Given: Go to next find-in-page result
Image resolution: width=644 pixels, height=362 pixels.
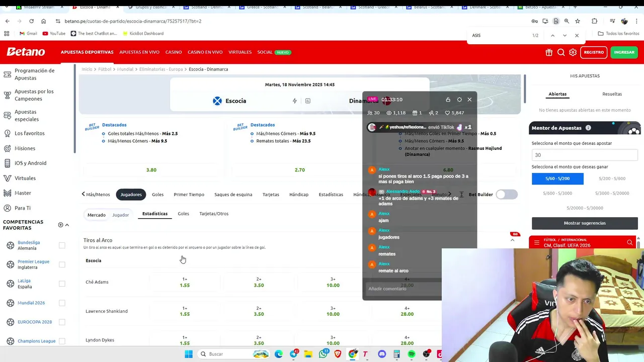Looking at the screenshot, I should pos(565,35).
